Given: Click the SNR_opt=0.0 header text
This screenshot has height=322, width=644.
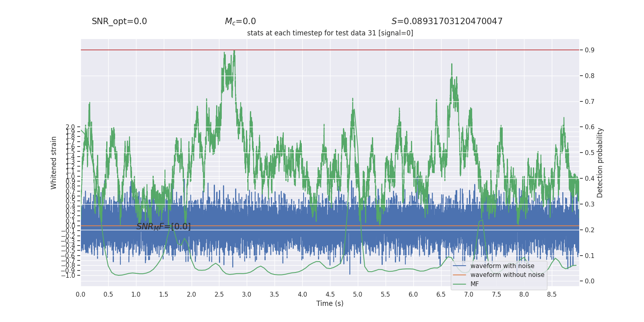Looking at the screenshot, I should (119, 21).
